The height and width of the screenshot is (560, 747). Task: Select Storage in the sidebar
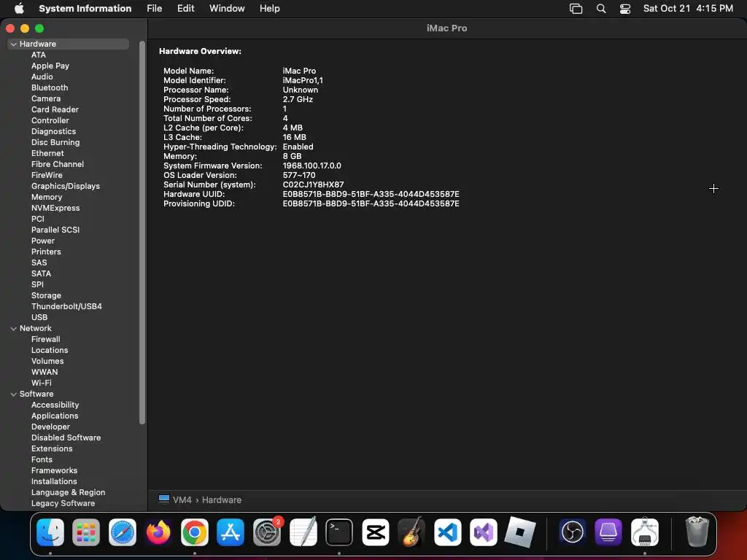pos(46,296)
